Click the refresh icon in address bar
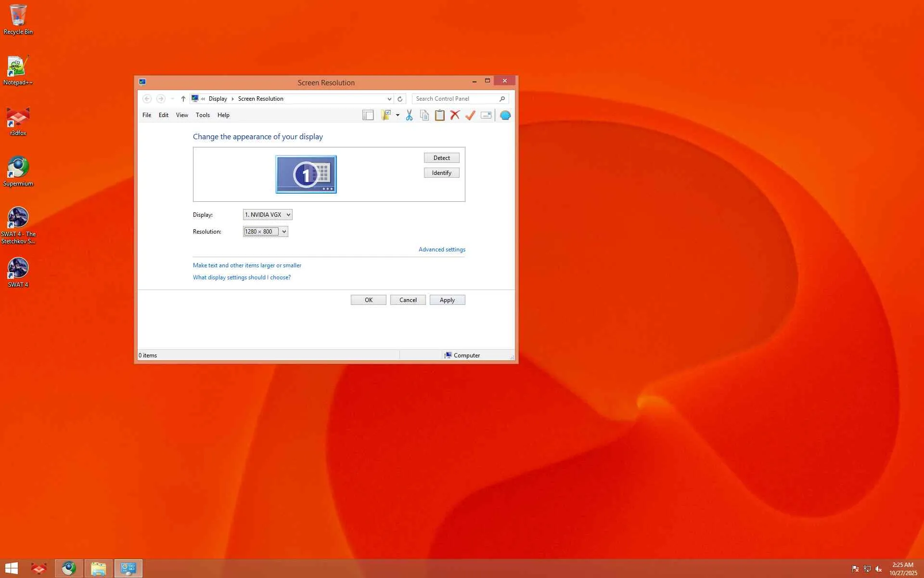Image resolution: width=924 pixels, height=578 pixels. (399, 99)
